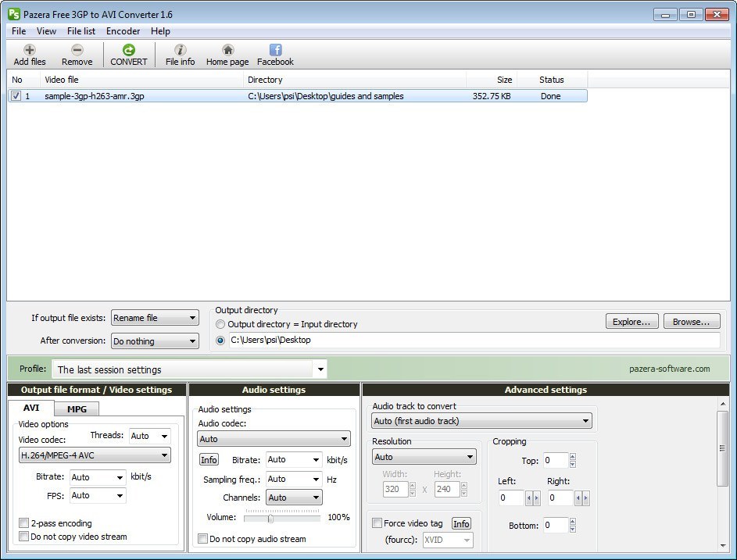Click the Add files toolbar icon
Screen dimensions: 737x560
tap(28, 53)
